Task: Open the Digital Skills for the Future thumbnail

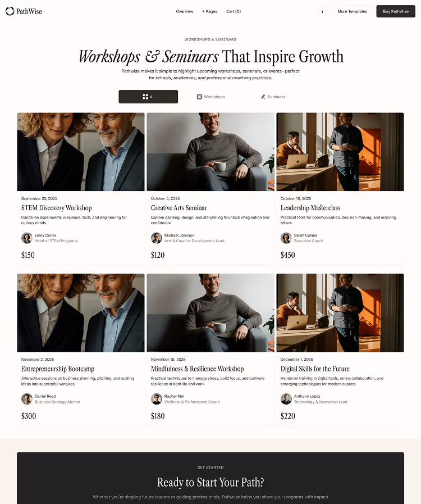Action: coord(340,313)
